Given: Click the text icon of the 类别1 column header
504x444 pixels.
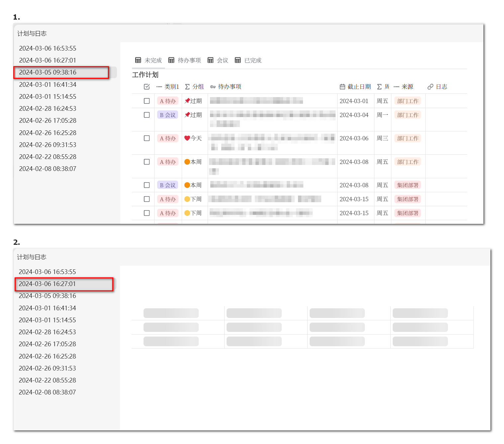Looking at the screenshot, I should point(159,87).
